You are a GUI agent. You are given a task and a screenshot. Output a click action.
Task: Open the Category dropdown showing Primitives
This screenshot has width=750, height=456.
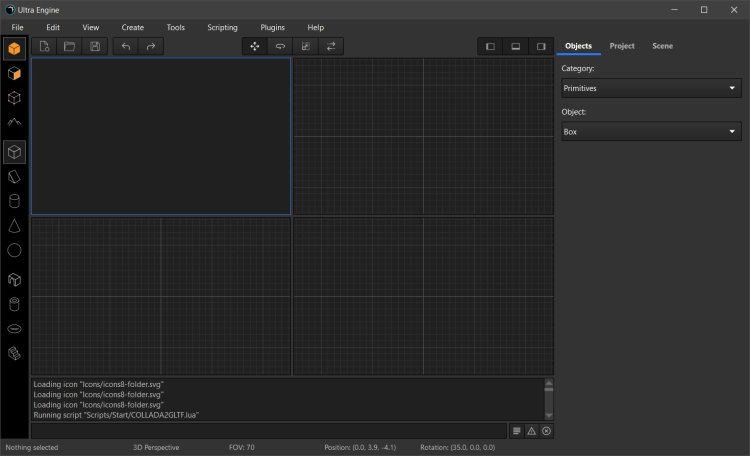point(649,88)
